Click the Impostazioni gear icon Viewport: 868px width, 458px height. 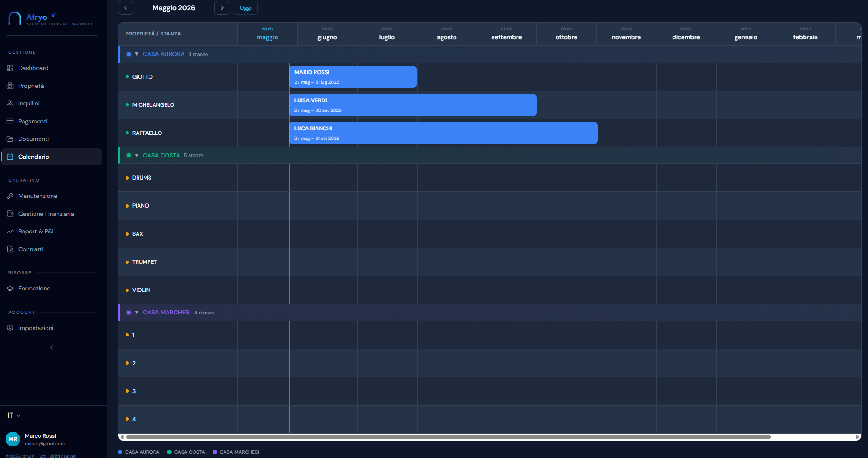tap(10, 328)
